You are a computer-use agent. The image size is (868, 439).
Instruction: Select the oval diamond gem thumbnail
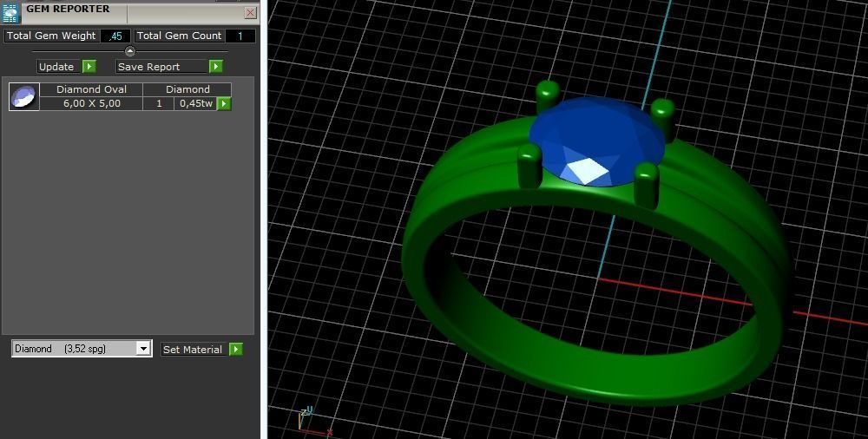(x=24, y=97)
